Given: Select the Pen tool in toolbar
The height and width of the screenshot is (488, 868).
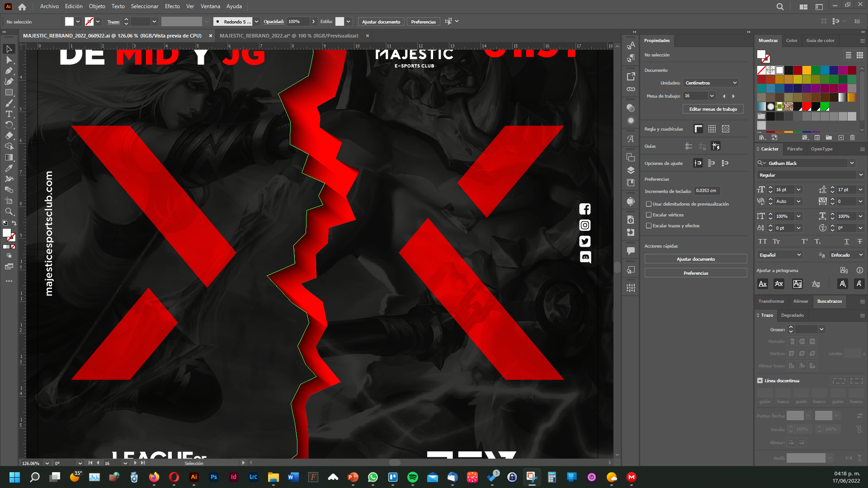Looking at the screenshot, I should tap(9, 70).
